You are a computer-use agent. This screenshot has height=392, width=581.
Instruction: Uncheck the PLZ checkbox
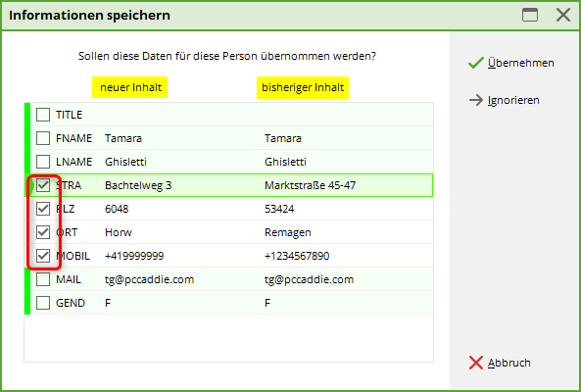pos(43,209)
